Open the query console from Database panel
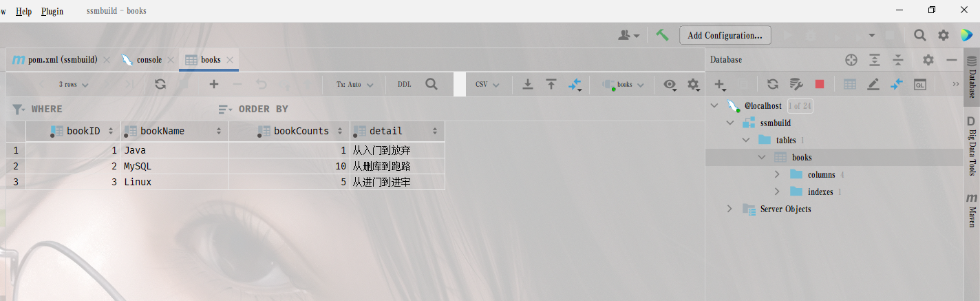 tap(919, 84)
